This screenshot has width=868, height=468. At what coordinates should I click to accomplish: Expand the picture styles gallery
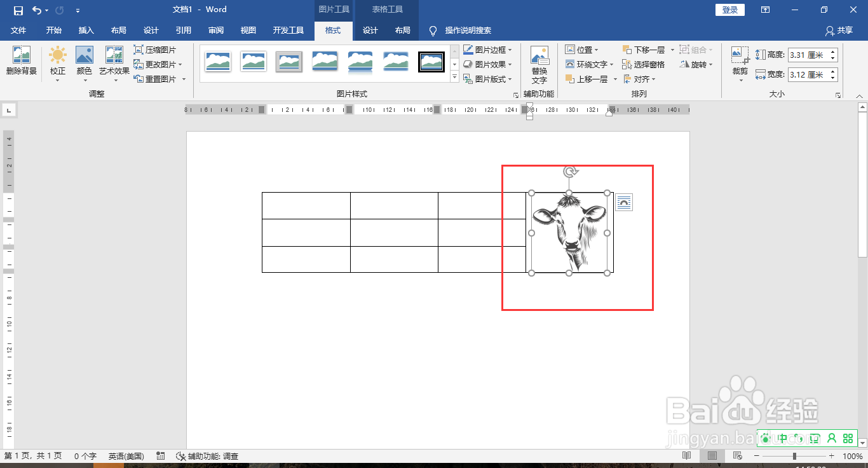pyautogui.click(x=454, y=77)
